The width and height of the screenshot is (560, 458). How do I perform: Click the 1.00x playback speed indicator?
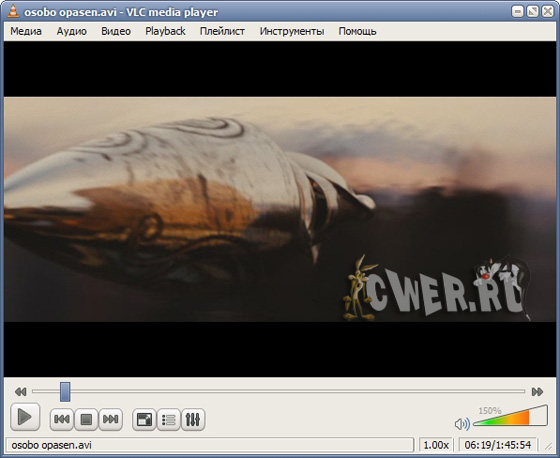436,445
